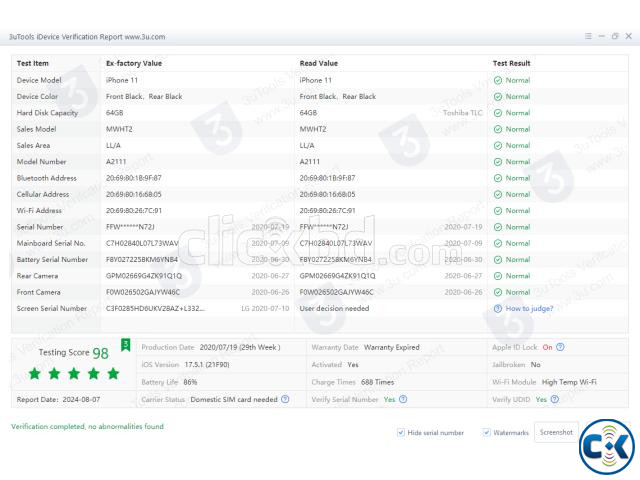Click the green check for Rear Camera
640x480 pixels.
(498, 276)
